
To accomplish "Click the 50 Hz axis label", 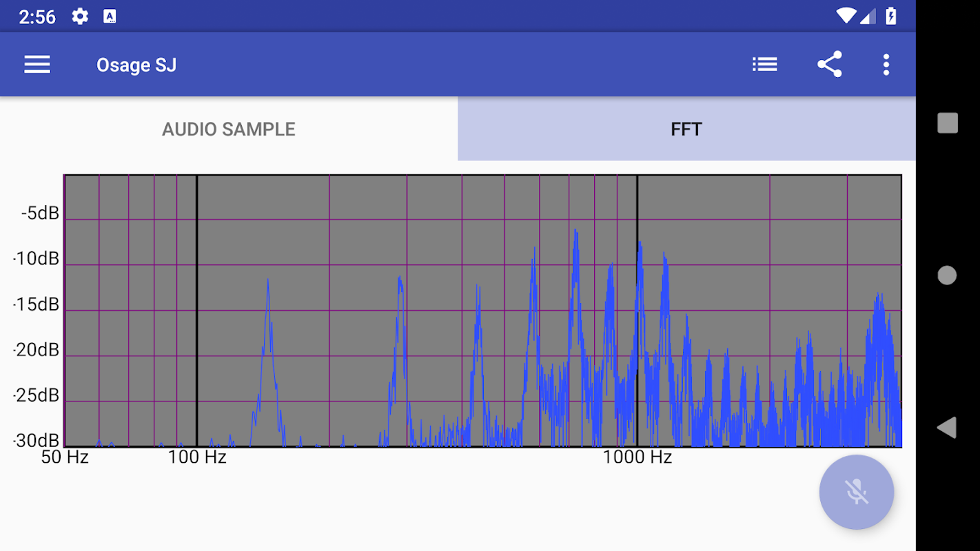I will tap(65, 457).
